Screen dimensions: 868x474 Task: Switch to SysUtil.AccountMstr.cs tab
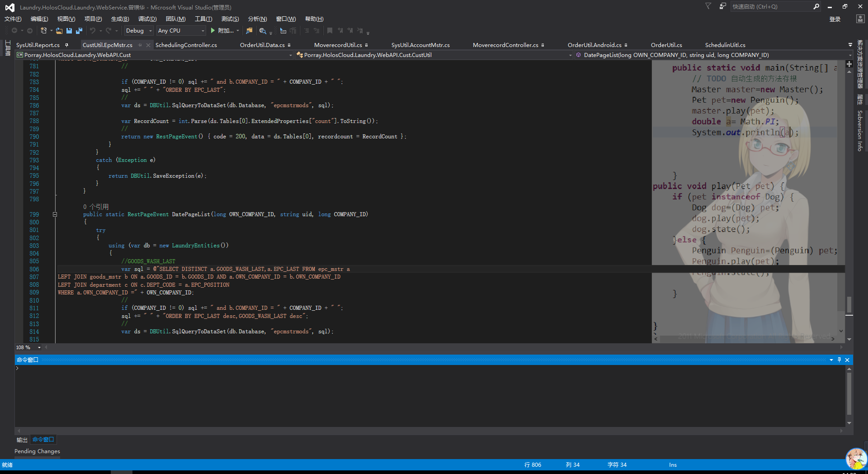point(420,45)
